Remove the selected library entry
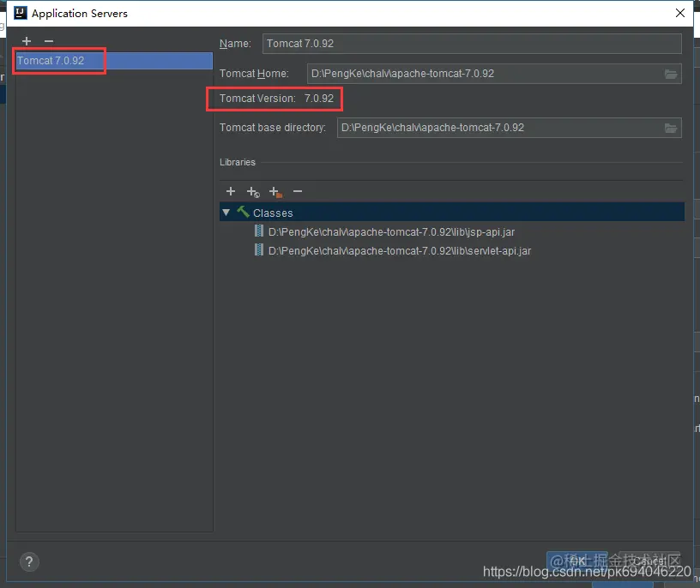Screen dimensions: 700x588 coord(298,191)
